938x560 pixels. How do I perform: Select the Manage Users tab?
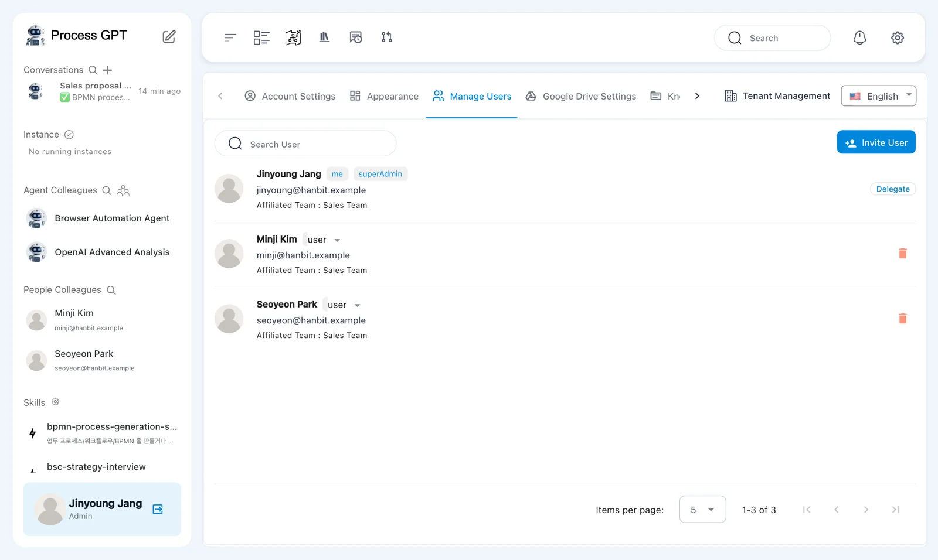point(472,96)
